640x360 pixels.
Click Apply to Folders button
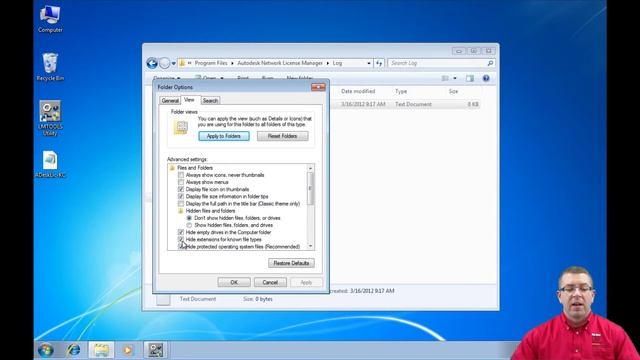coord(224,136)
